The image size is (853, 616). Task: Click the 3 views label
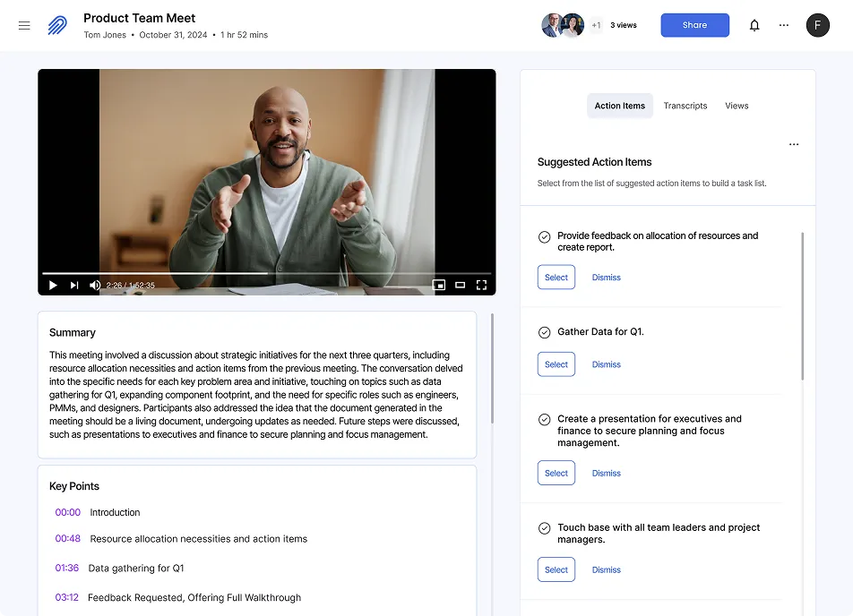click(624, 25)
